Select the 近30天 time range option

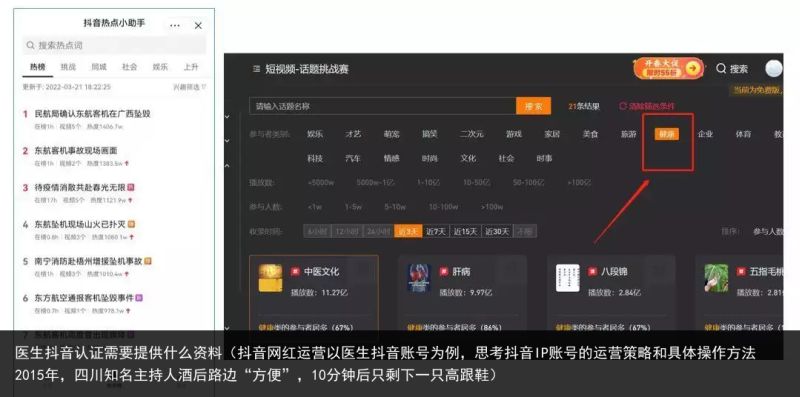497,232
